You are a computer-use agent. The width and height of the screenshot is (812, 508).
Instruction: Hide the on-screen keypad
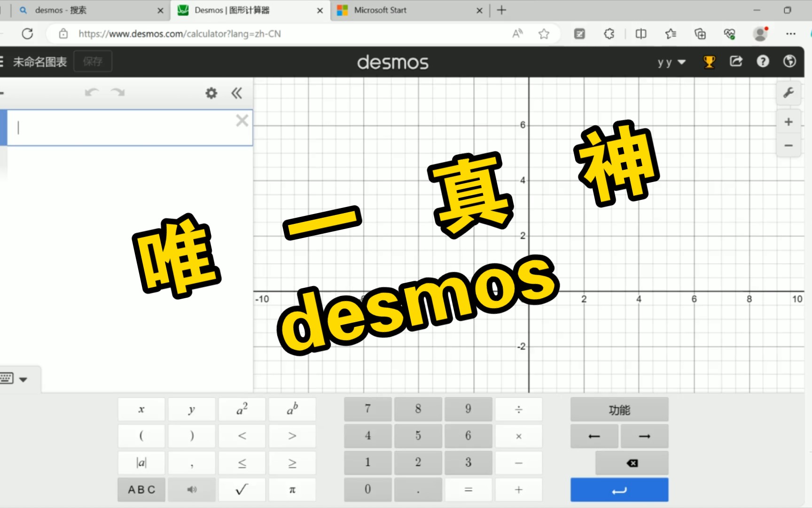(x=14, y=379)
